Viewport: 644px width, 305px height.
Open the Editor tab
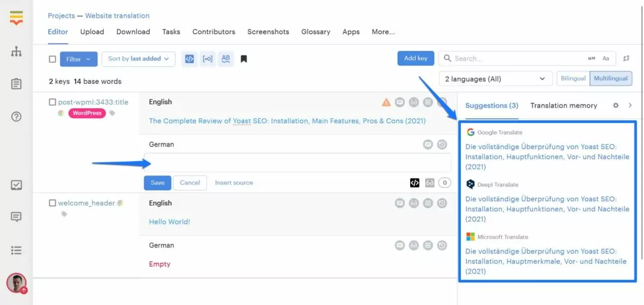click(58, 31)
